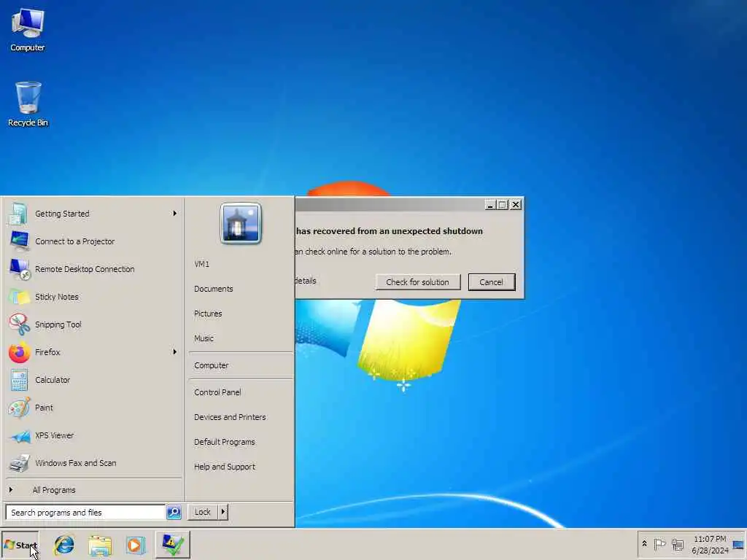Click the search magnifier icon
This screenshot has width=747, height=560.
pos(174,513)
